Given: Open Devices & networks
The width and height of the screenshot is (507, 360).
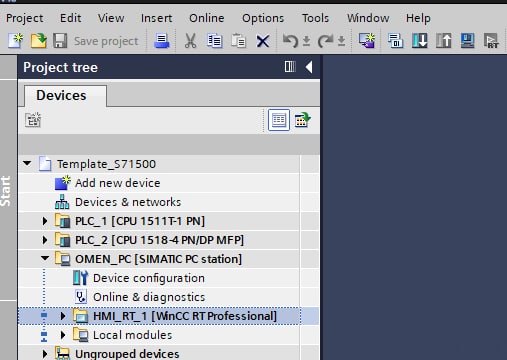Looking at the screenshot, I should (128, 202).
